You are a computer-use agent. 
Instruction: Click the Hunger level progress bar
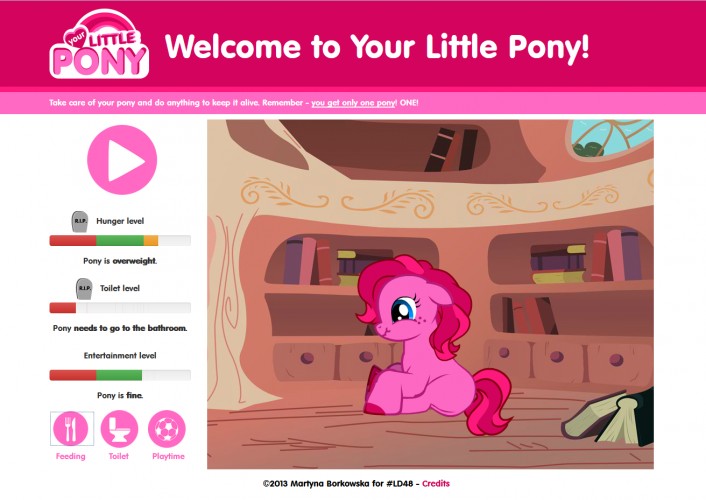pos(120,241)
